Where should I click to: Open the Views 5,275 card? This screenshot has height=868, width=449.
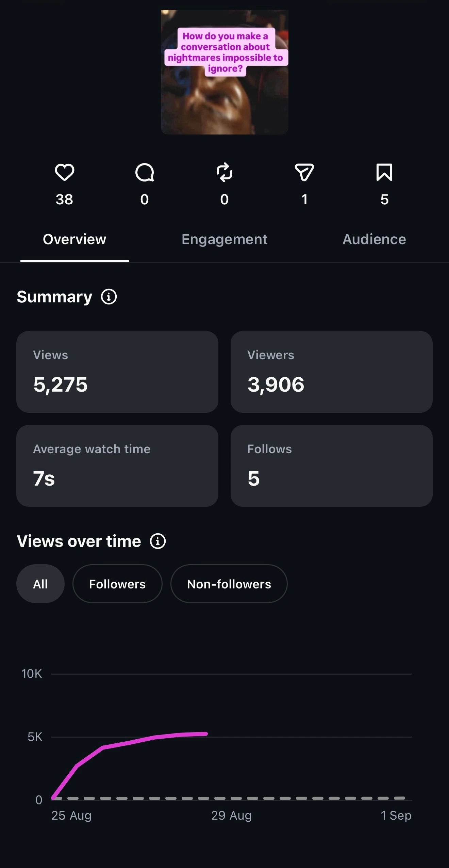[117, 372]
